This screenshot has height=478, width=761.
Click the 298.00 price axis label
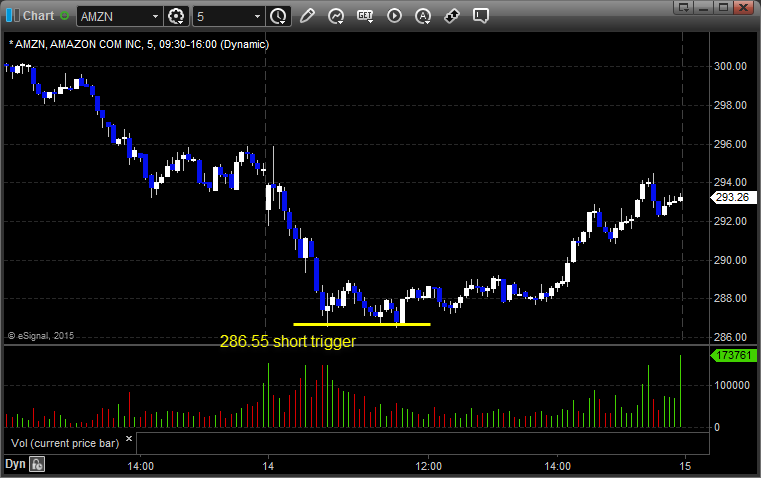[x=730, y=105]
